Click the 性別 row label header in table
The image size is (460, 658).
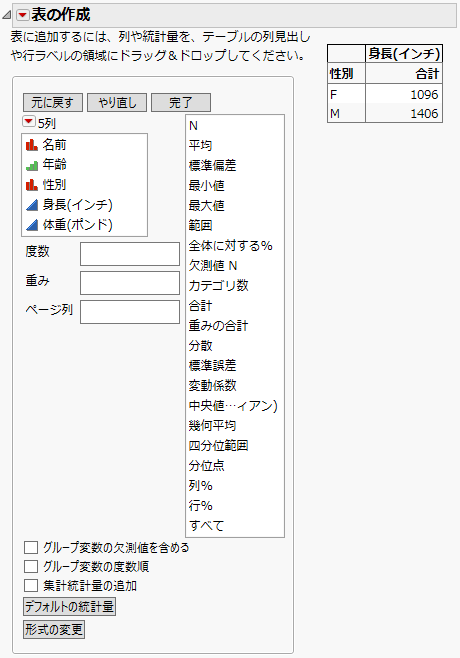(x=346, y=74)
